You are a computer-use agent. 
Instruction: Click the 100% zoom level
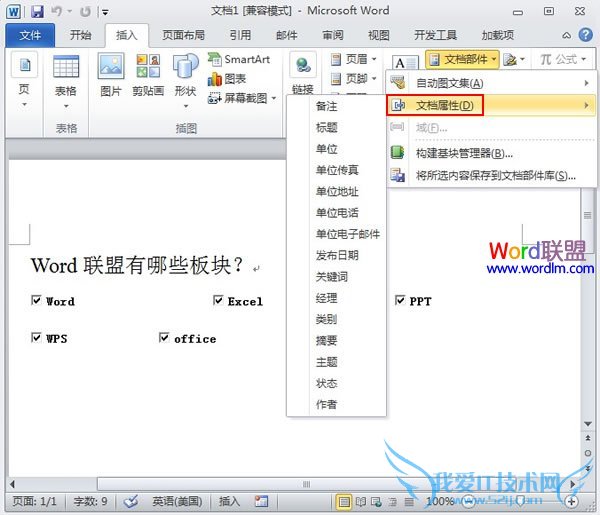point(440,501)
